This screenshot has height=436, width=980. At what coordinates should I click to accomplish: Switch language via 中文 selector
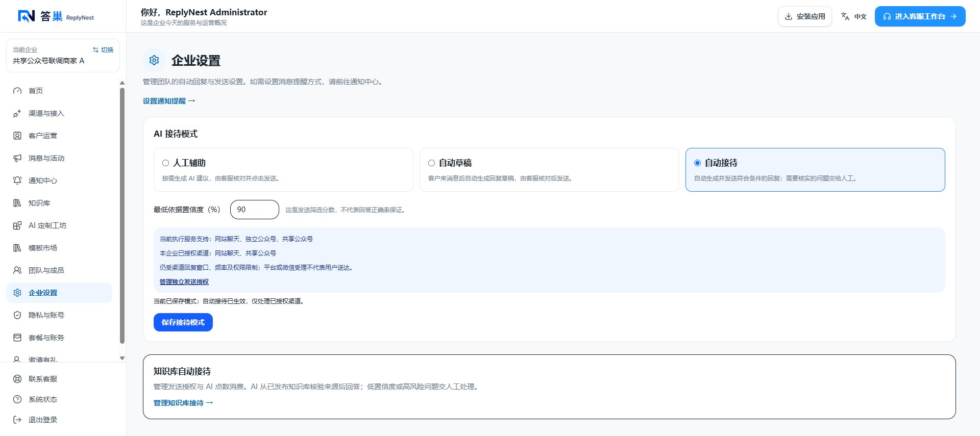pos(854,16)
